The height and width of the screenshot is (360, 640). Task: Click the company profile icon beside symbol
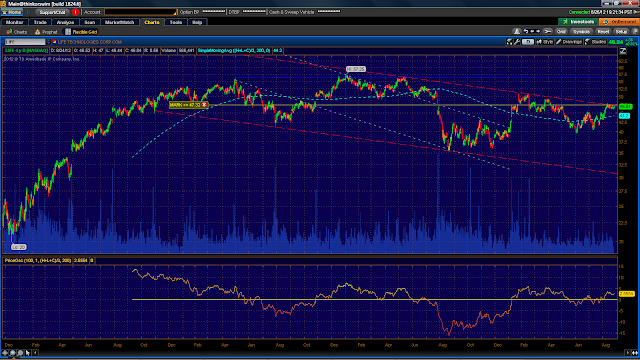pos(54,42)
